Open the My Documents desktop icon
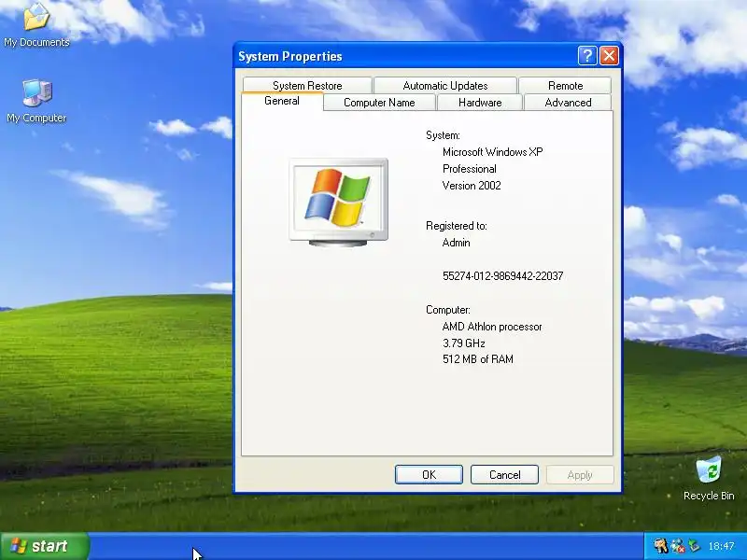This screenshot has width=747, height=560. [x=36, y=24]
